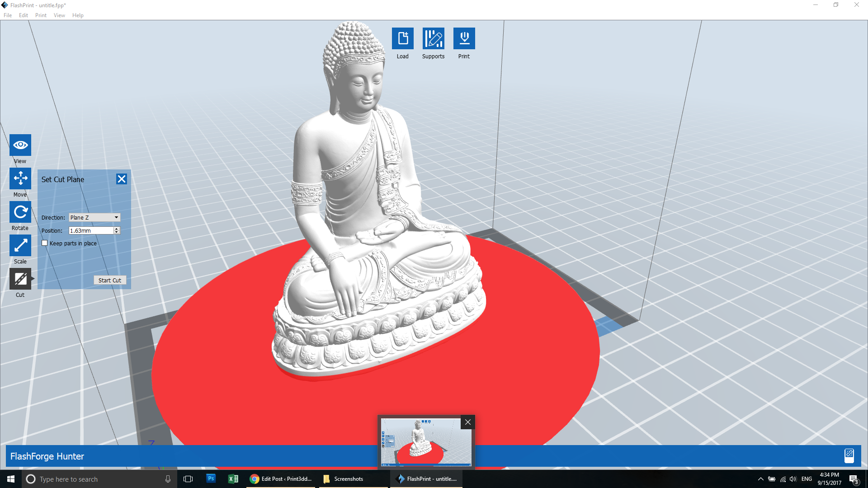The height and width of the screenshot is (488, 868).
Task: Click the Wi-Fi network tray icon
Action: click(x=783, y=479)
